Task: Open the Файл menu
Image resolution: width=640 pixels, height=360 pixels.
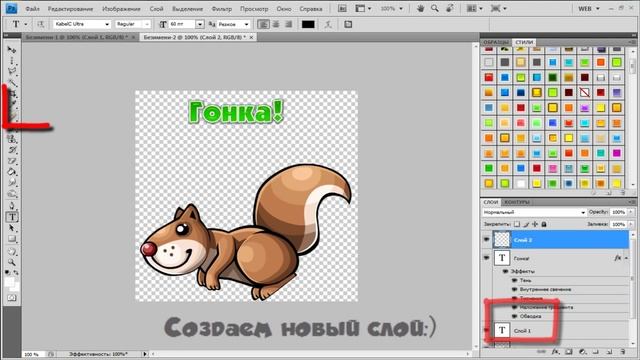Action: (33, 9)
